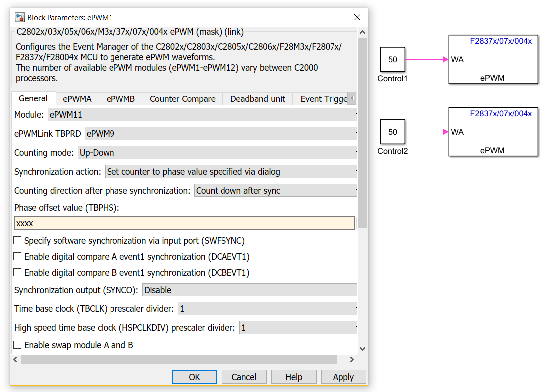Check Enable swap module A and B

pos(17,345)
